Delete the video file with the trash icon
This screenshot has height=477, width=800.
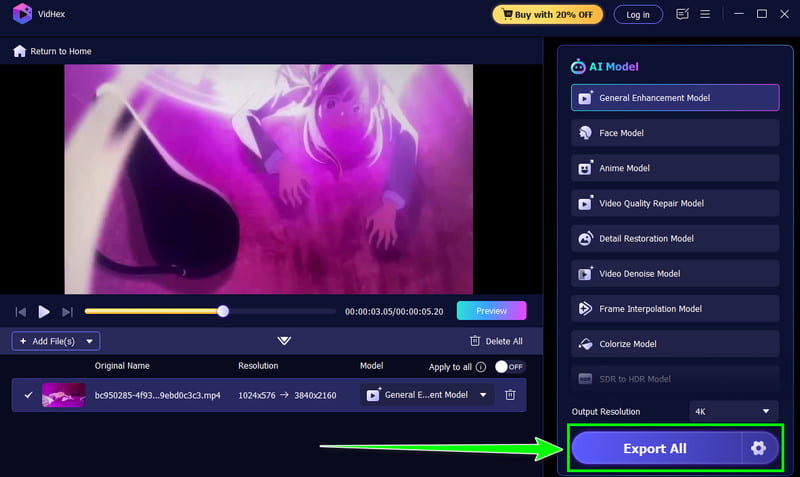tap(510, 395)
